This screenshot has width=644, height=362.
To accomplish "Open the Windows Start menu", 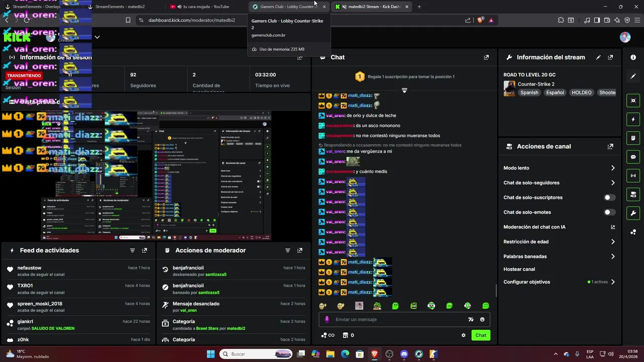I will coord(210,354).
